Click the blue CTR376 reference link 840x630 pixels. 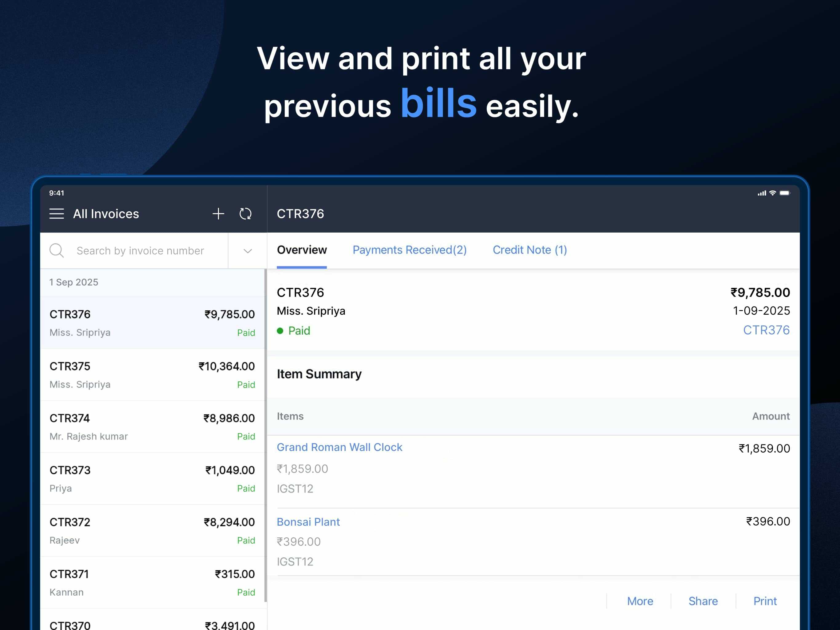click(x=766, y=330)
